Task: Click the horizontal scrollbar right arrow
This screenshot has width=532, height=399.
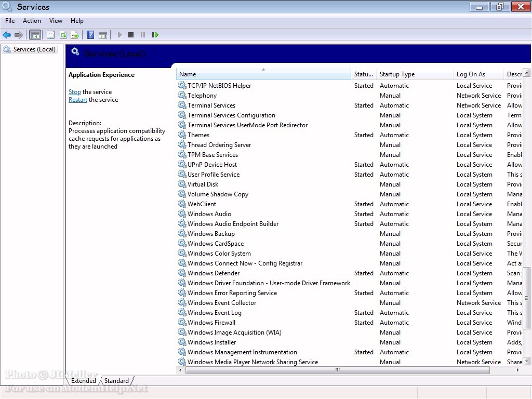Action: (517, 370)
